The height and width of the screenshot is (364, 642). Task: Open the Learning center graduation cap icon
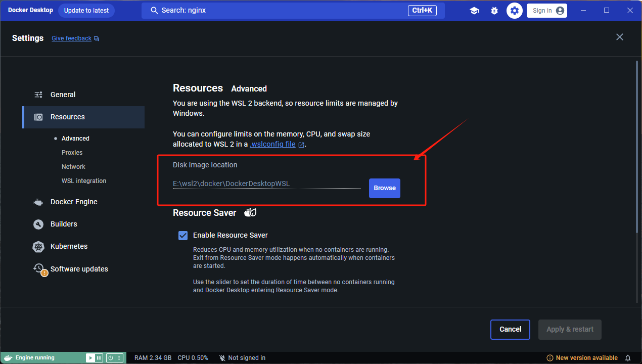pyautogui.click(x=474, y=10)
